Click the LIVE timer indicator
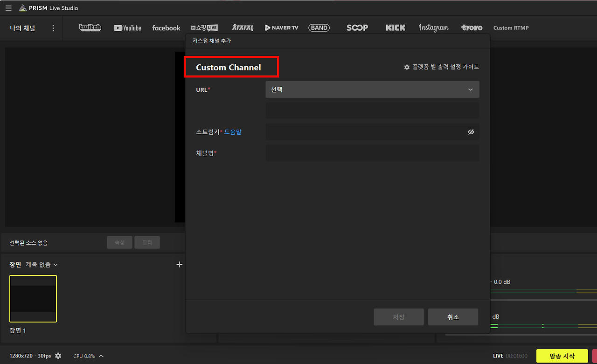The height and width of the screenshot is (364, 597). click(x=510, y=356)
